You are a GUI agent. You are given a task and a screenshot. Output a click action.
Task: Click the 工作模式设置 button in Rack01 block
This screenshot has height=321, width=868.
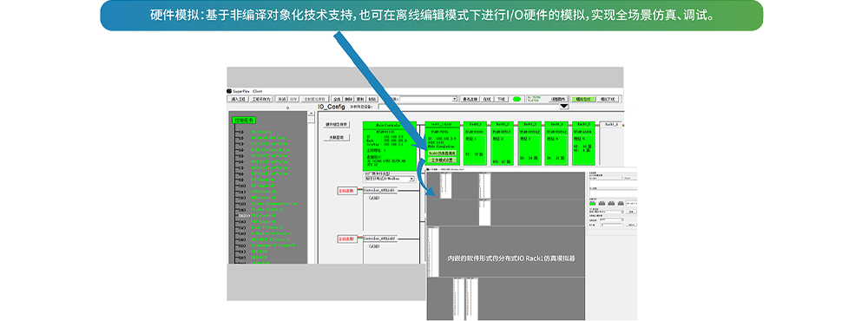[x=443, y=160]
